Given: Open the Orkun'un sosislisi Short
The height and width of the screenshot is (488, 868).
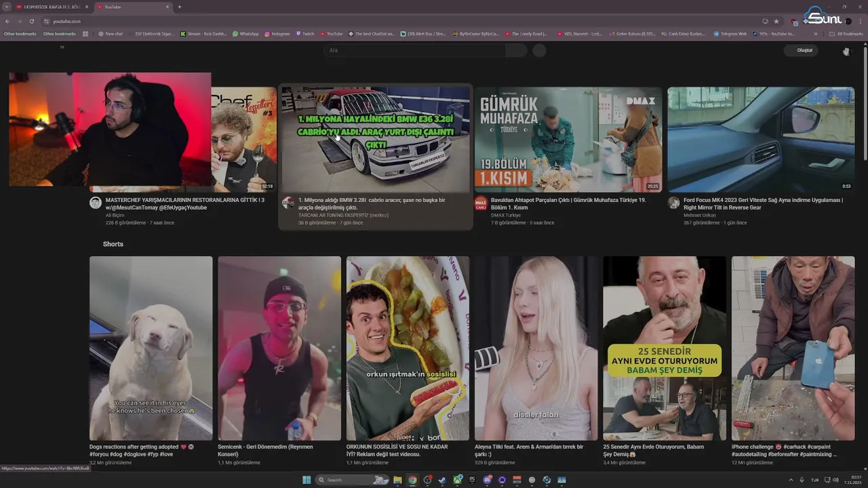Looking at the screenshot, I should point(408,348).
